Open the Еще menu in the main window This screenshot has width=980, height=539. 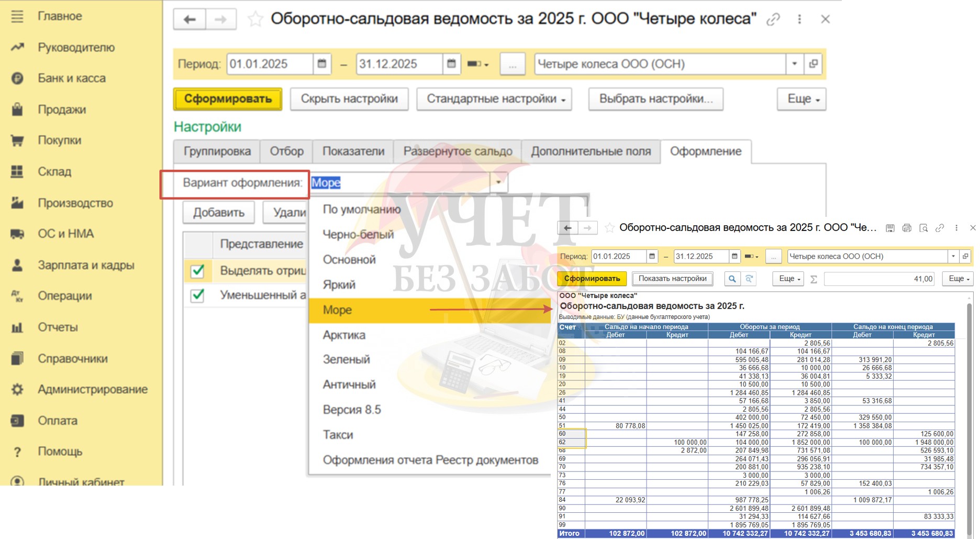(x=801, y=99)
